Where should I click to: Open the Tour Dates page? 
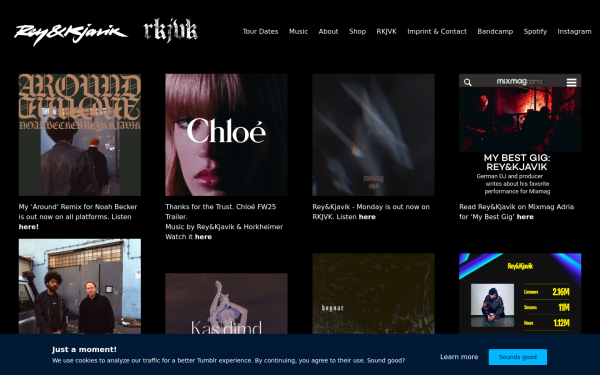260,31
